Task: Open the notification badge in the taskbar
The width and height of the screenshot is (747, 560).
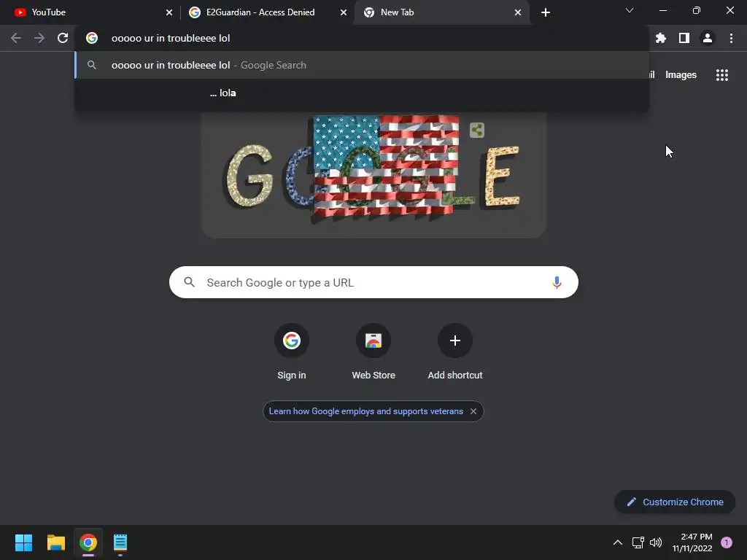Action: coord(727,542)
